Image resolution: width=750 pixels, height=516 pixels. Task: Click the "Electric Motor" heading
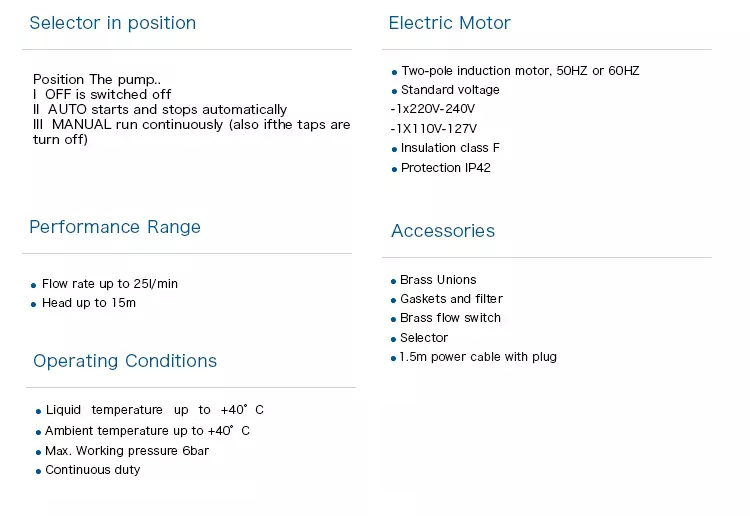449,23
